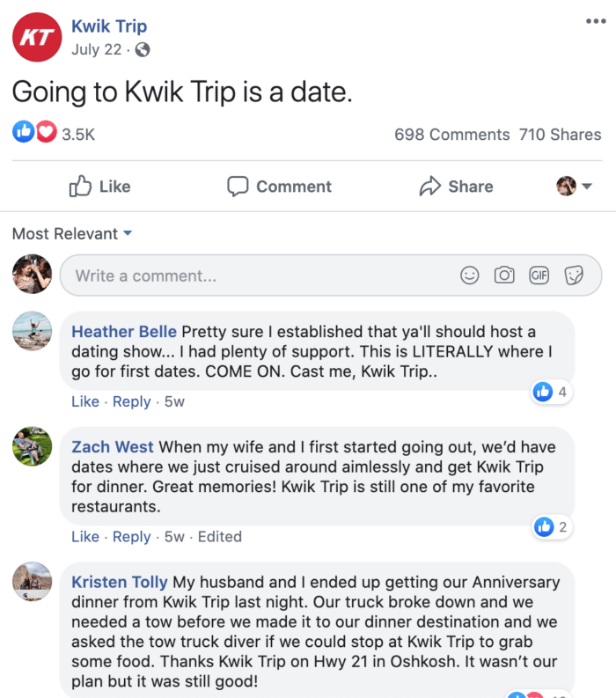The width and height of the screenshot is (616, 698).
Task: Click the sticker icon in comment box
Action: [x=574, y=276]
